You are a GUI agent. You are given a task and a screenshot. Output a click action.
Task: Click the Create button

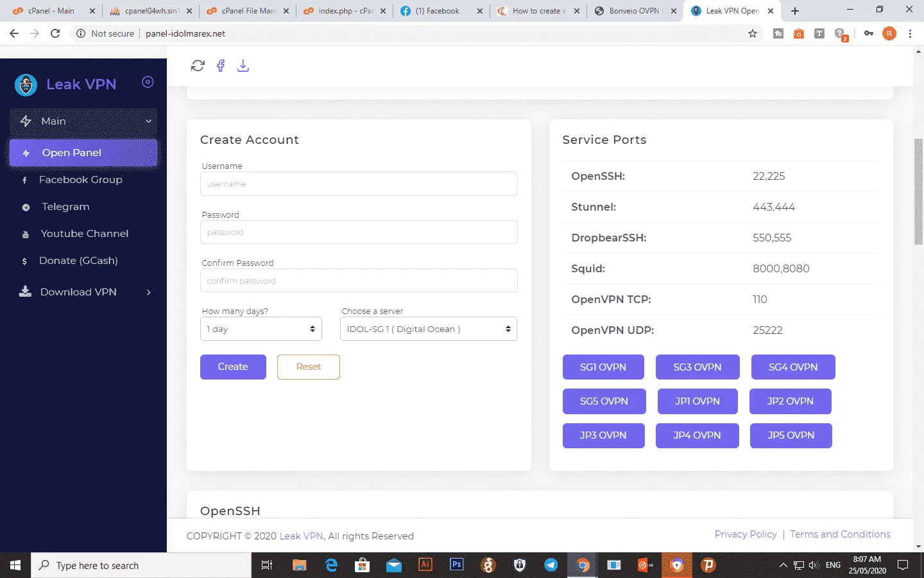pyautogui.click(x=233, y=367)
